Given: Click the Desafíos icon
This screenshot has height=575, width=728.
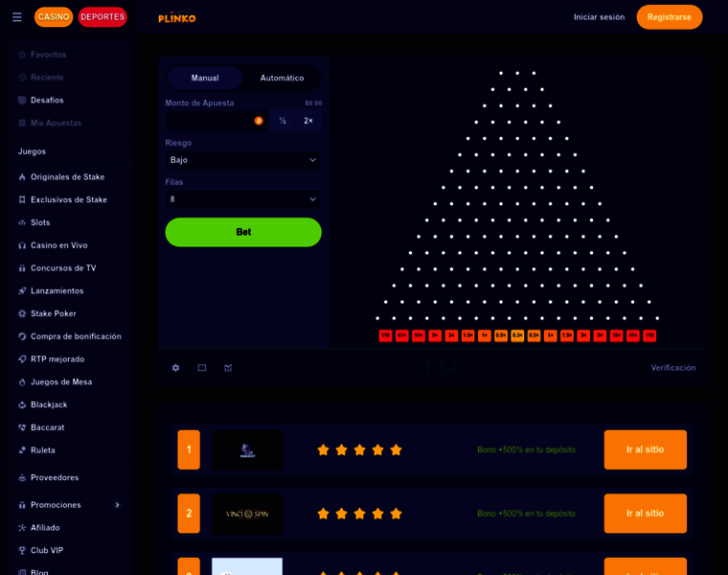Looking at the screenshot, I should click(x=22, y=101).
